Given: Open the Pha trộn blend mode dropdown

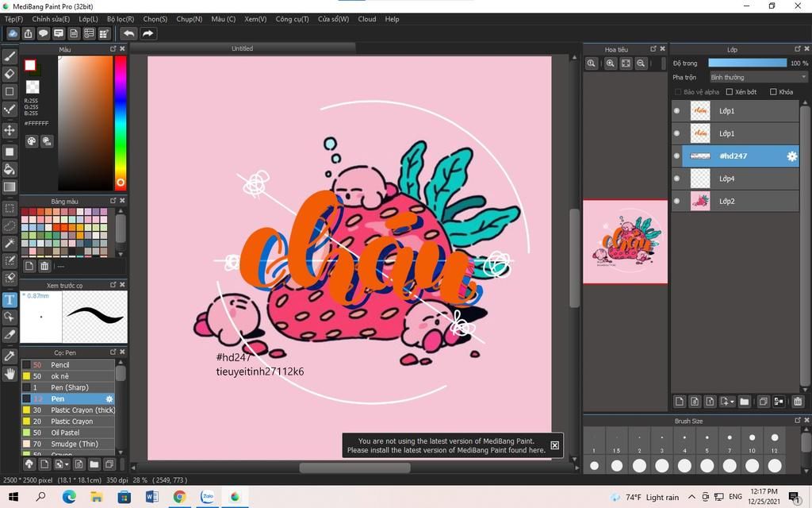Looking at the screenshot, I should (758, 77).
